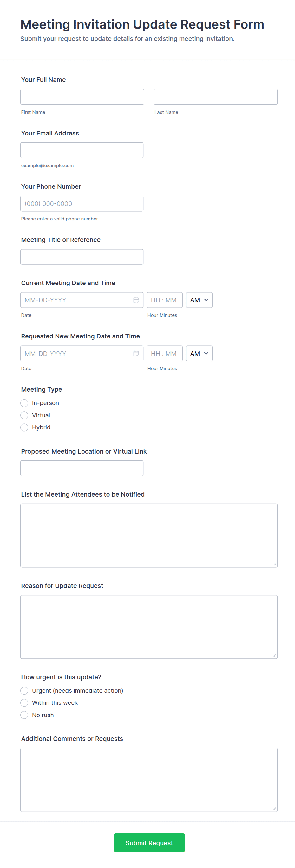
Task: Grab resize handle of Additional Comments textarea
Action: click(x=274, y=808)
